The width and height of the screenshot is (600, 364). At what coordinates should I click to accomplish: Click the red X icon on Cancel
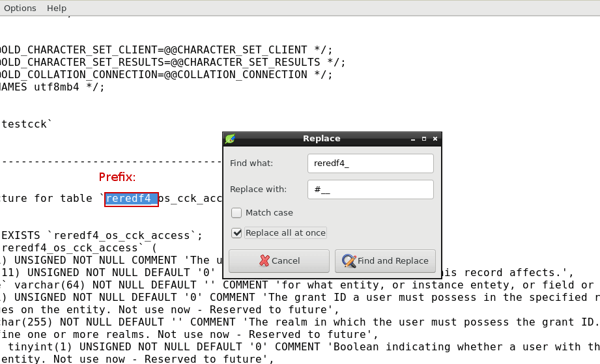pos(264,260)
